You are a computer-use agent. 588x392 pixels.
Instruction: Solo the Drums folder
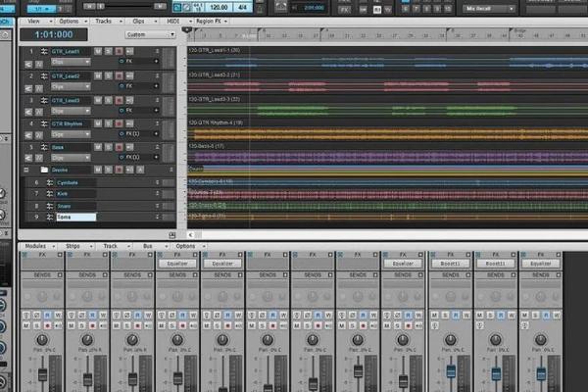point(109,170)
